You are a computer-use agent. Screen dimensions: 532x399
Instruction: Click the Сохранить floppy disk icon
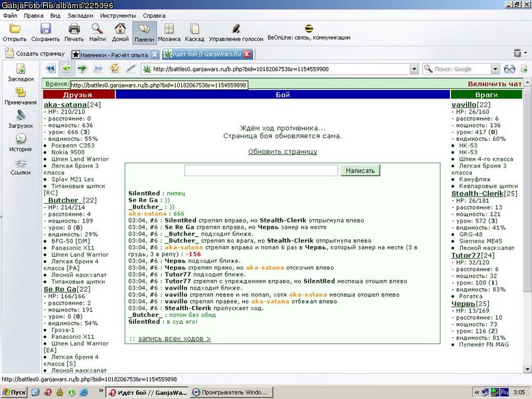point(45,29)
